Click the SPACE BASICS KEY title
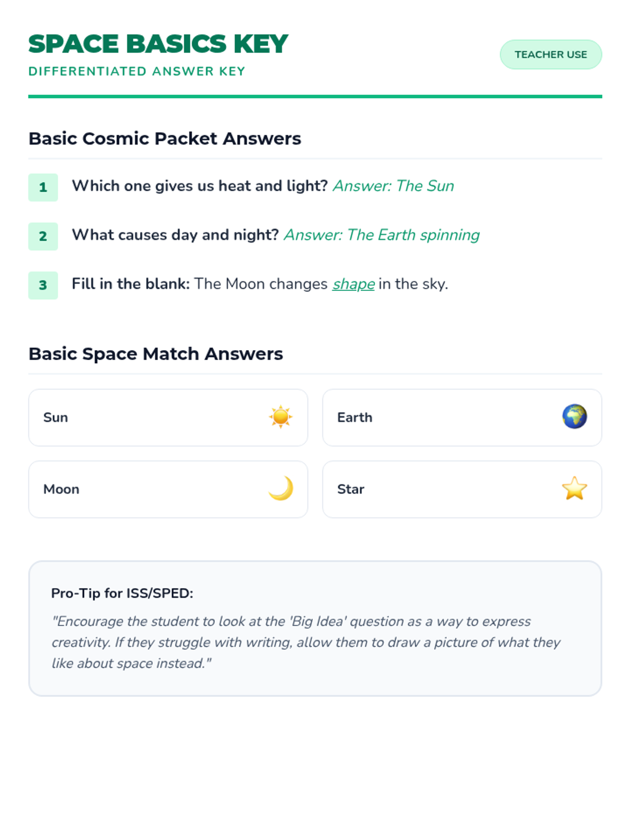 point(158,44)
